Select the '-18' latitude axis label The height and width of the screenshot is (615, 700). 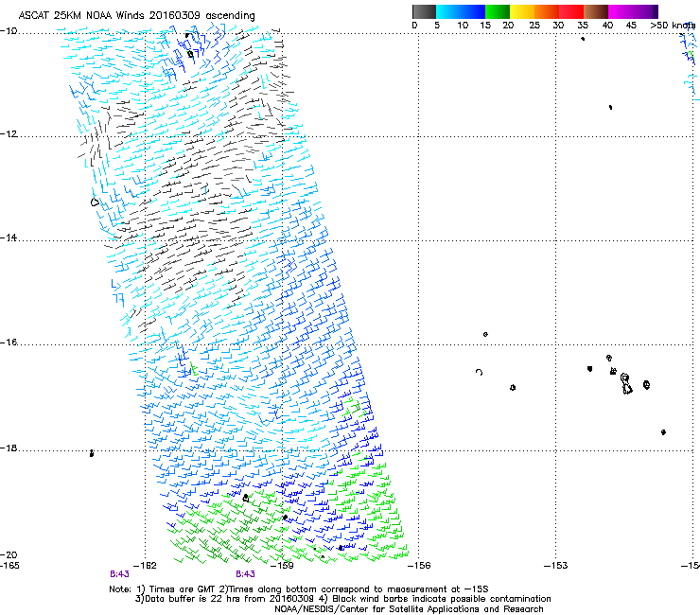tap(9, 448)
